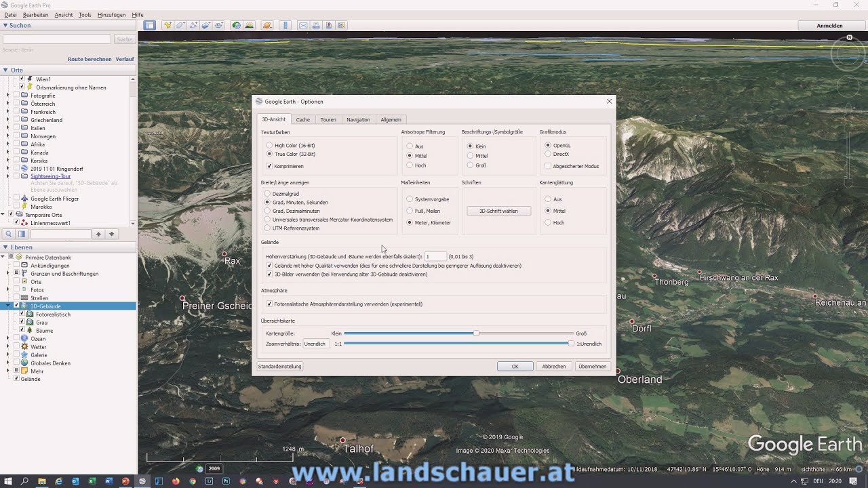The width and height of the screenshot is (868, 488).
Task: Click the magnifier search icon below Orte panel
Action: 9,234
